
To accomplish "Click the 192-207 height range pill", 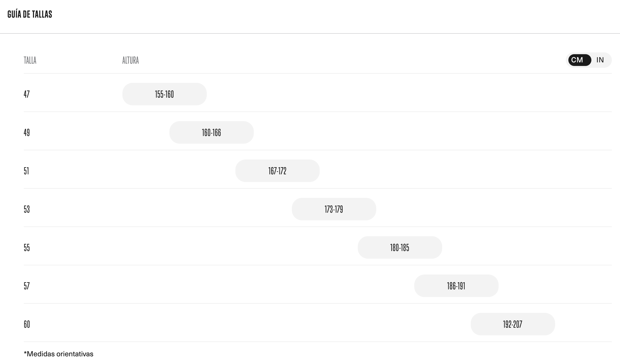I will 513,324.
